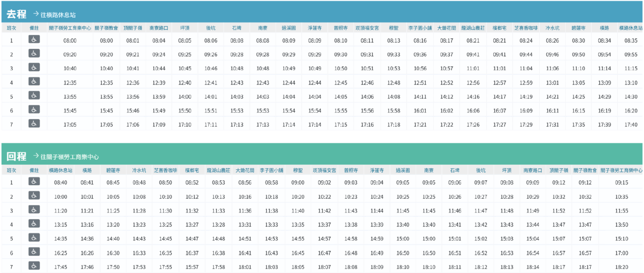Click the 18:20 final arrival time cell
The height and width of the screenshot is (273, 644).
[621, 267]
